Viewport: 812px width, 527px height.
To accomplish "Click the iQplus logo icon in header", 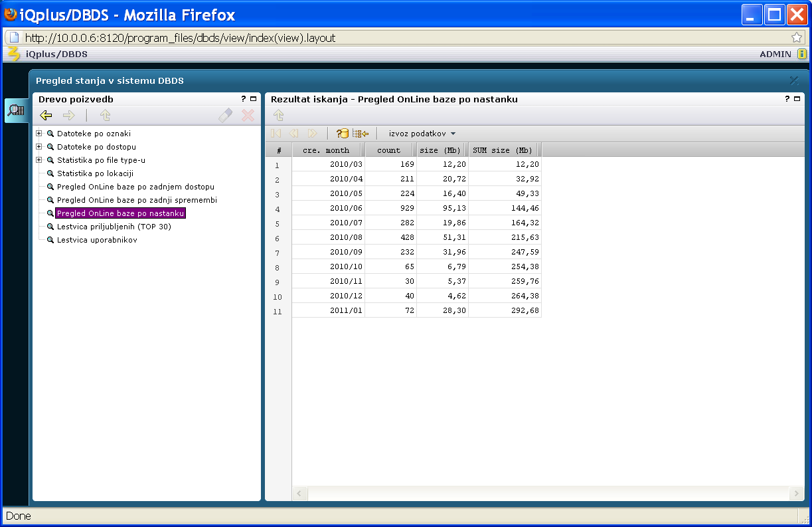I will (x=13, y=53).
